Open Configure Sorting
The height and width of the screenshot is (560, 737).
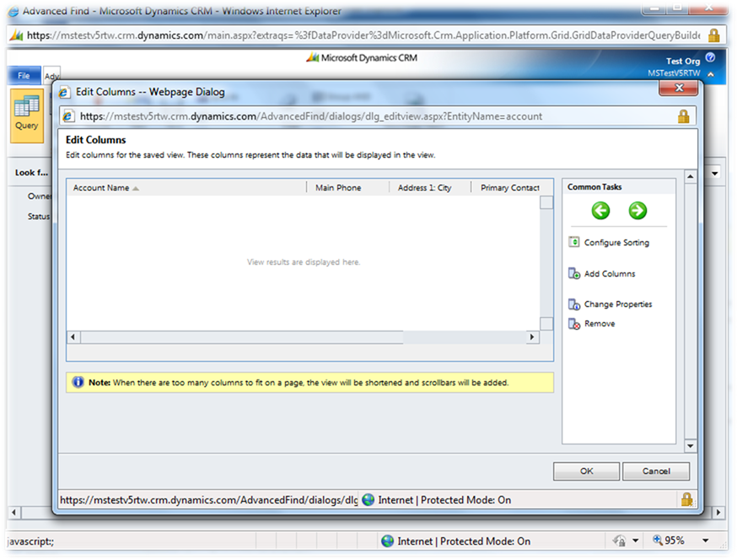coord(616,243)
